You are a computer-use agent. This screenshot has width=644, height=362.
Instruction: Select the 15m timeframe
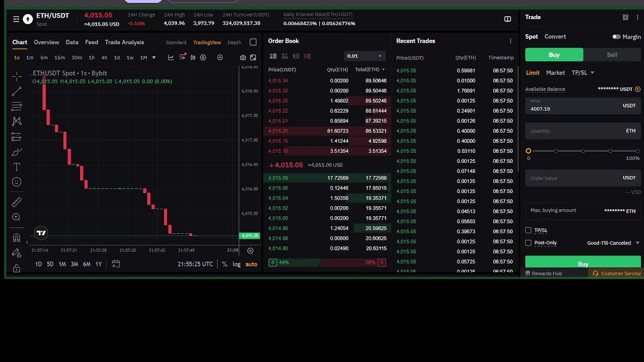[x=59, y=58]
